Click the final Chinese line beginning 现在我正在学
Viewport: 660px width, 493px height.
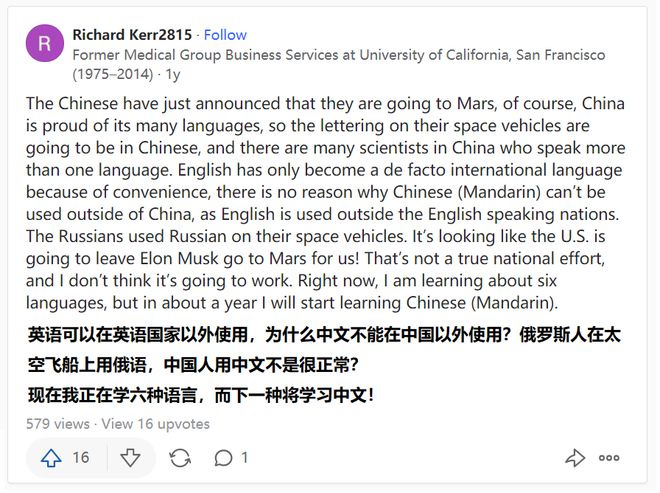coord(201,395)
